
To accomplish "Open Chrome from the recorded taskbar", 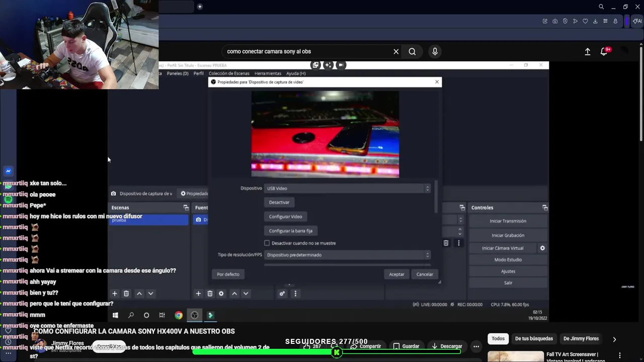I will [x=179, y=315].
